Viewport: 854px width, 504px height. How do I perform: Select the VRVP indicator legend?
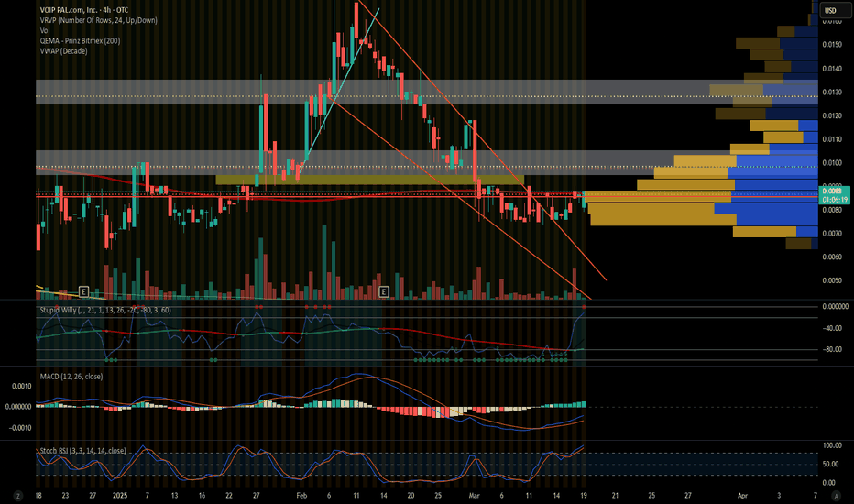click(98, 20)
